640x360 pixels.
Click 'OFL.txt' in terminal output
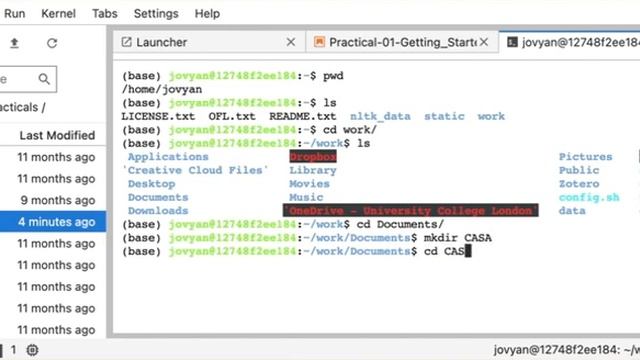[232, 116]
